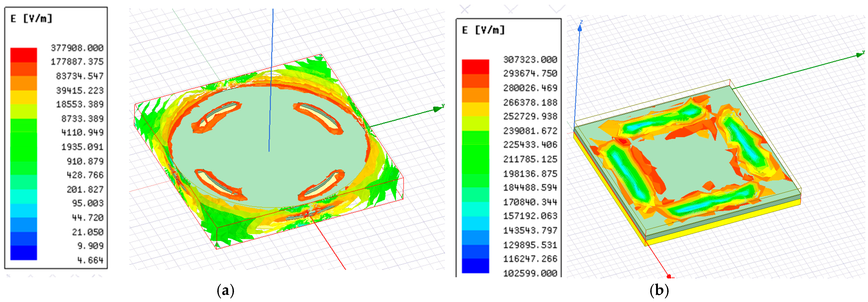Click the left E [V/m] legend title
This screenshot has width=868, height=302.
pos(31,19)
